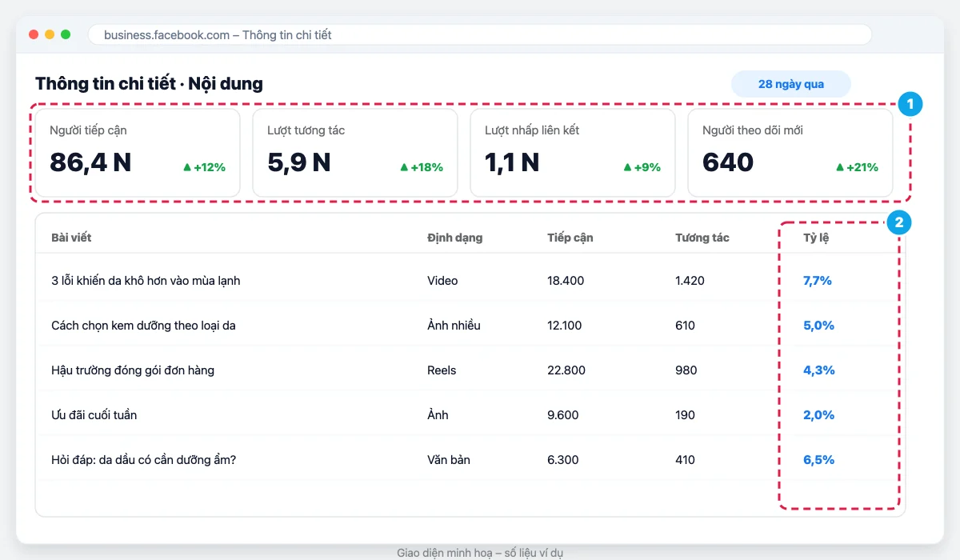Image resolution: width=960 pixels, height=560 pixels.
Task: Sort by the Định dạng column header
Action: (455, 238)
